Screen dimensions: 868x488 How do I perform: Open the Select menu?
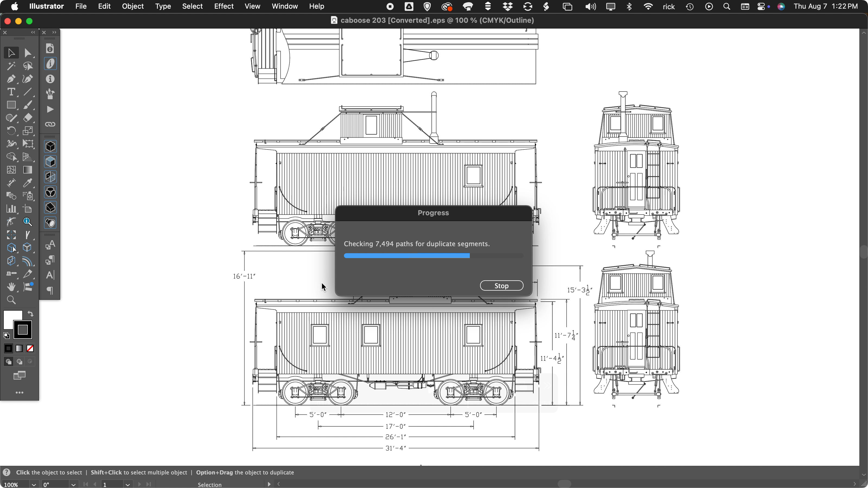point(192,7)
